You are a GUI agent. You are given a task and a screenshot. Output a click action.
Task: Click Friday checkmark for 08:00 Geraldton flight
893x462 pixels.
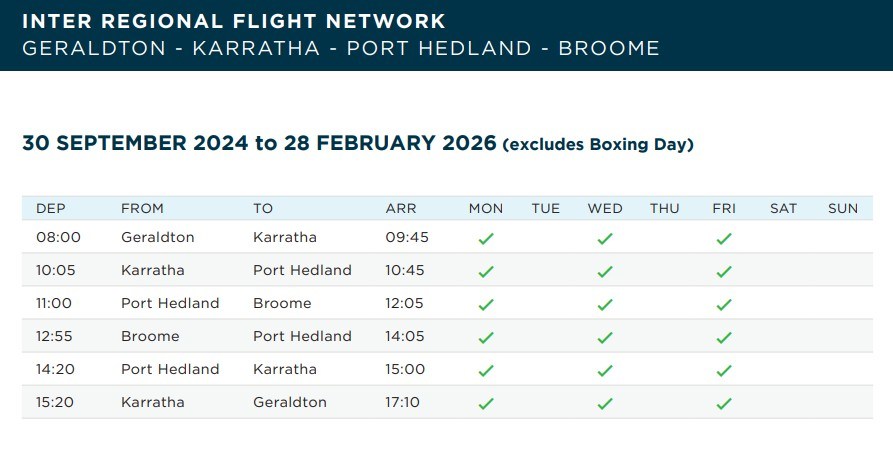click(x=724, y=239)
